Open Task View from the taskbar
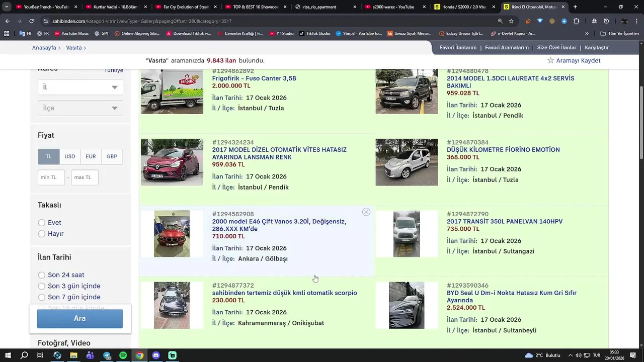The width and height of the screenshot is (644, 362). (40, 355)
